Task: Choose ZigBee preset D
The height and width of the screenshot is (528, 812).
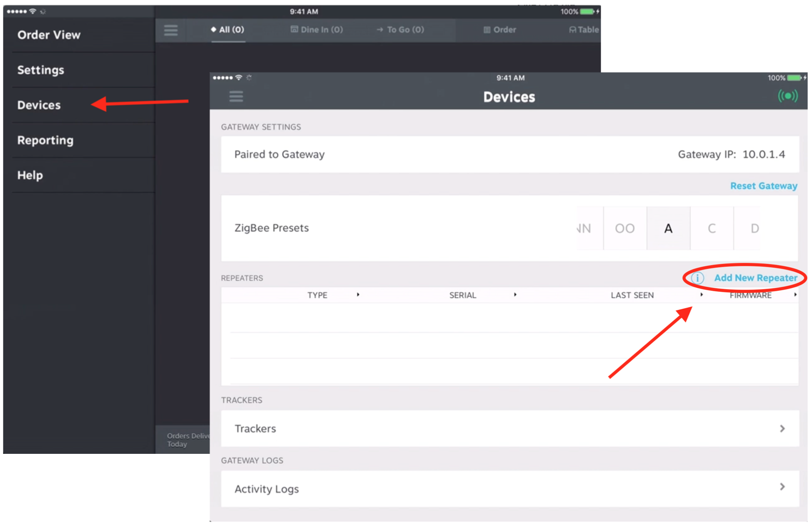Action: coord(755,229)
